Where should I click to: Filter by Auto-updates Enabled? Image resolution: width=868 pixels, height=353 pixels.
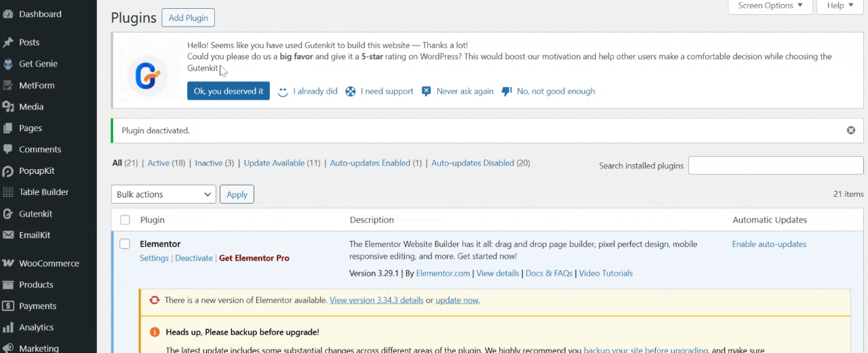370,163
